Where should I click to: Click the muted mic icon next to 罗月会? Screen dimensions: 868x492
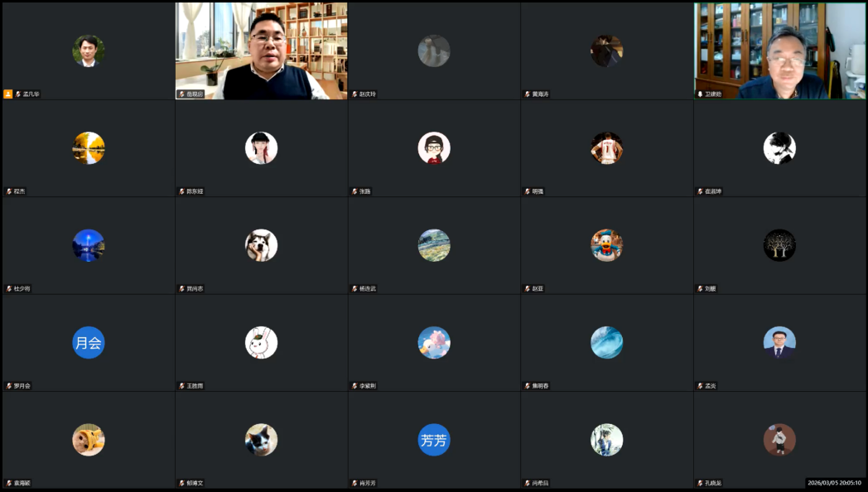pyautogui.click(x=9, y=386)
